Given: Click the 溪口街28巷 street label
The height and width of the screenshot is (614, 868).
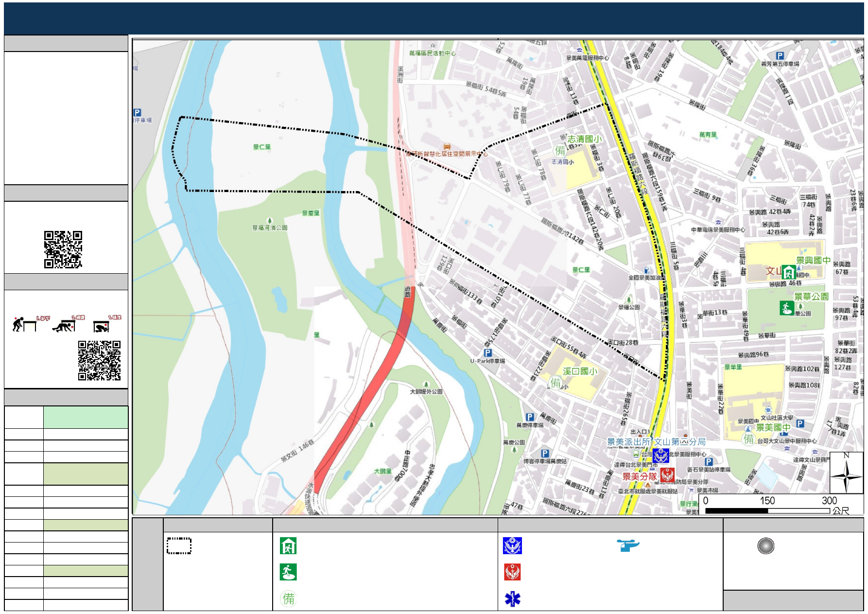Looking at the screenshot, I should click(623, 343).
